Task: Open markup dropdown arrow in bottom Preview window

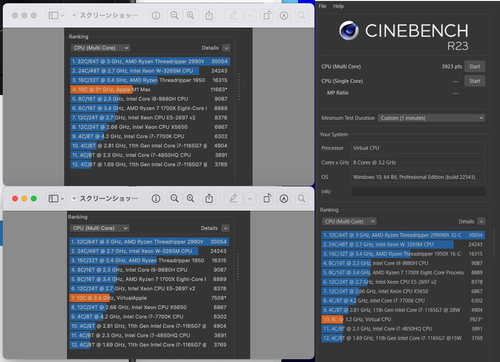Action: (x=250, y=199)
